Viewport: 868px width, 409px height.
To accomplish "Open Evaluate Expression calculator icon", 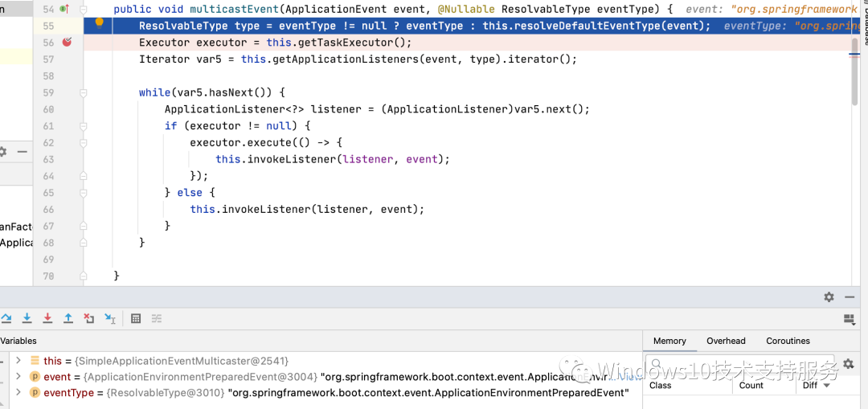I will tap(136, 318).
